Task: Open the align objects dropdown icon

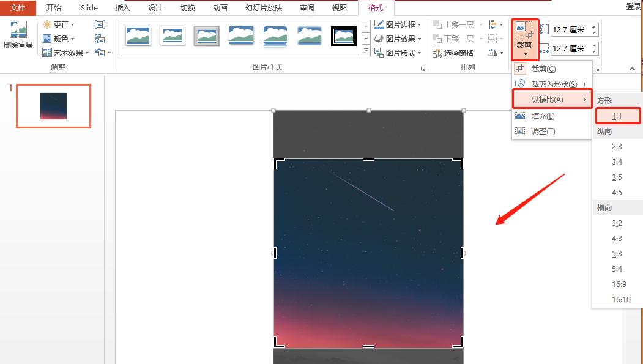Action: coord(495,24)
